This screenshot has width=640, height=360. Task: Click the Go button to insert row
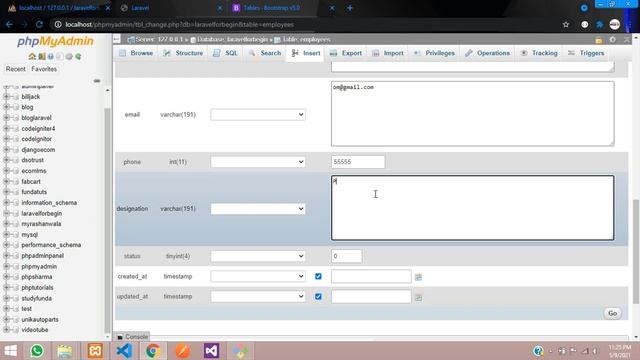(x=612, y=313)
